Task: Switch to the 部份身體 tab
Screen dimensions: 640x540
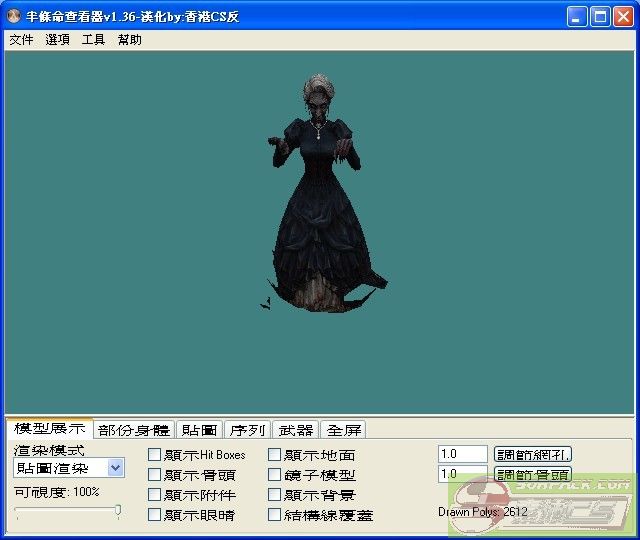Action: click(134, 430)
